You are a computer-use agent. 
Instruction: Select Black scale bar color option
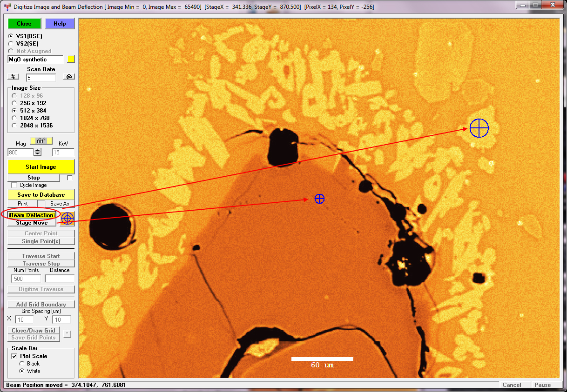pos(22,364)
